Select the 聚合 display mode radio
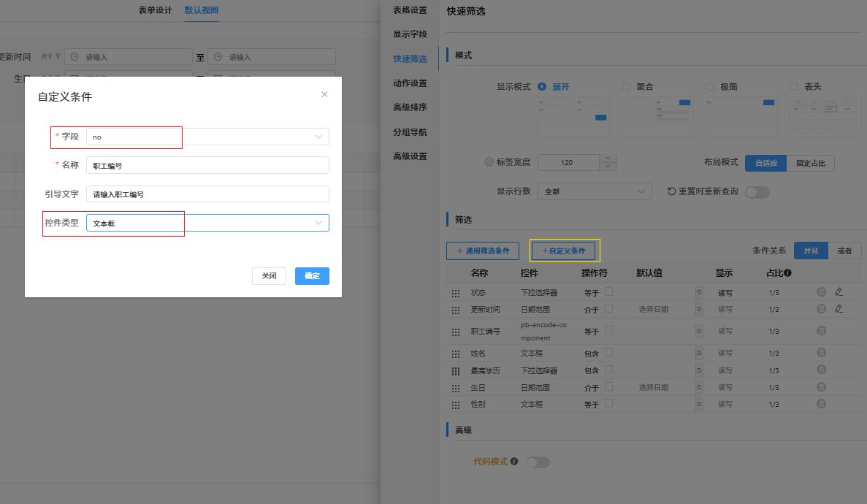 coord(626,86)
